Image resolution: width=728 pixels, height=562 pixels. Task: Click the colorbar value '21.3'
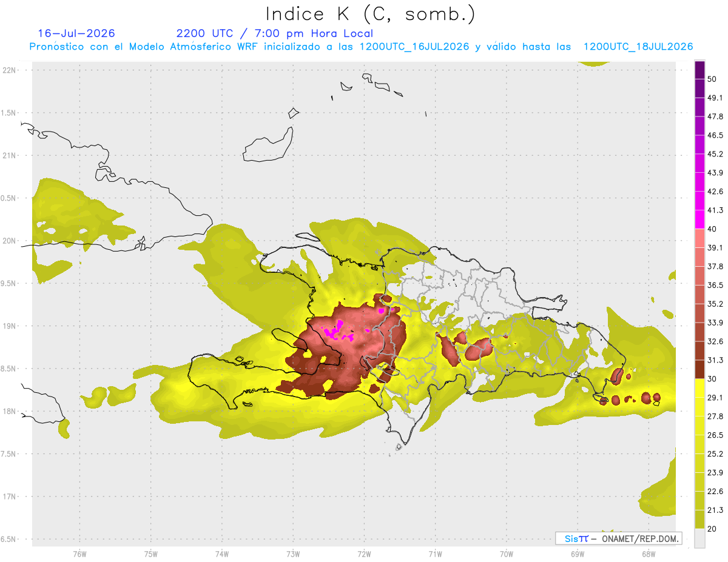tap(715, 510)
